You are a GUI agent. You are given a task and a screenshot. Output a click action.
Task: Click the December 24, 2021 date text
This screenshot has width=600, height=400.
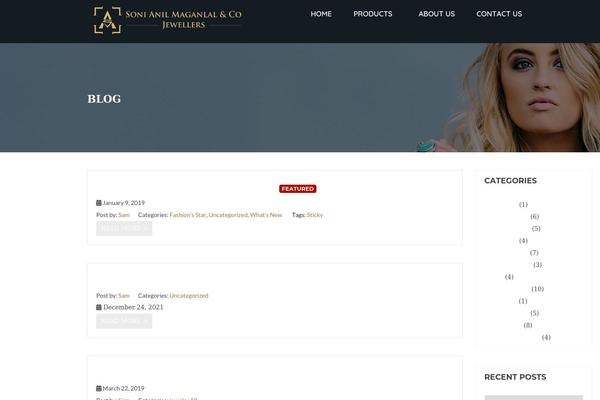tap(133, 307)
